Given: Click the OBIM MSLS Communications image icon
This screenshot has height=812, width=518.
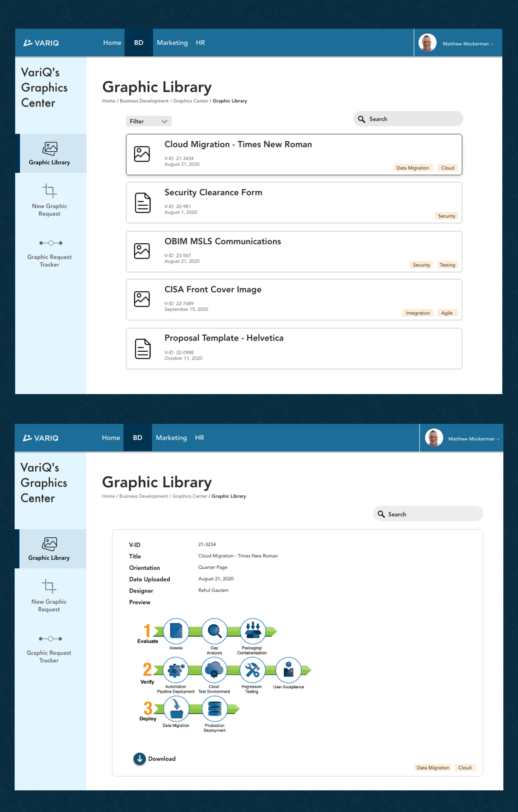Looking at the screenshot, I should point(142,251).
